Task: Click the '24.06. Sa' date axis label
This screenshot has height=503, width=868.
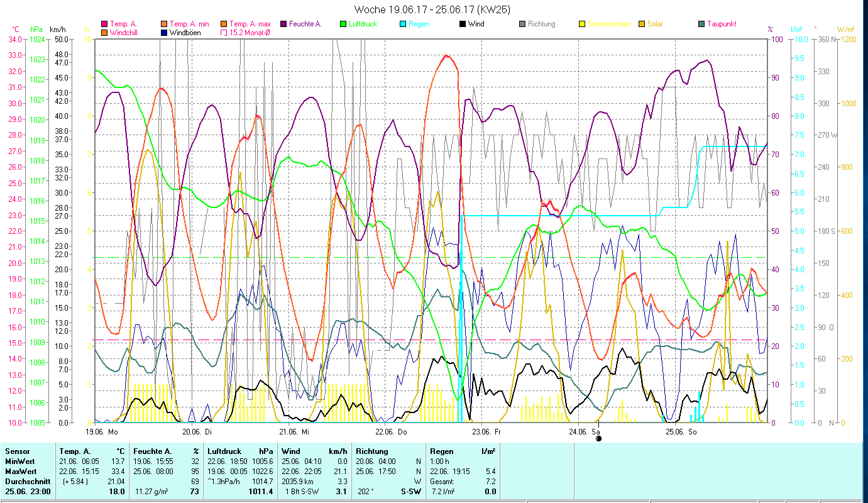Action: 584,432
